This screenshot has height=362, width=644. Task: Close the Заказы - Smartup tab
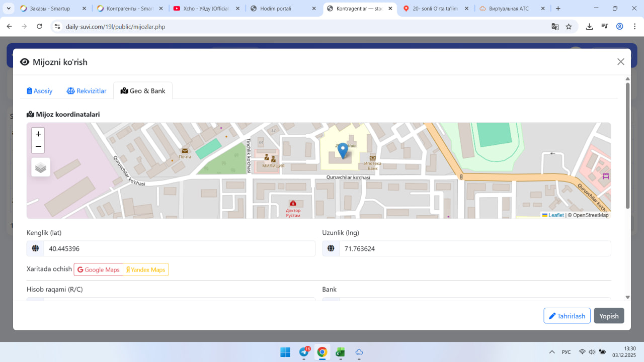[84, 9]
